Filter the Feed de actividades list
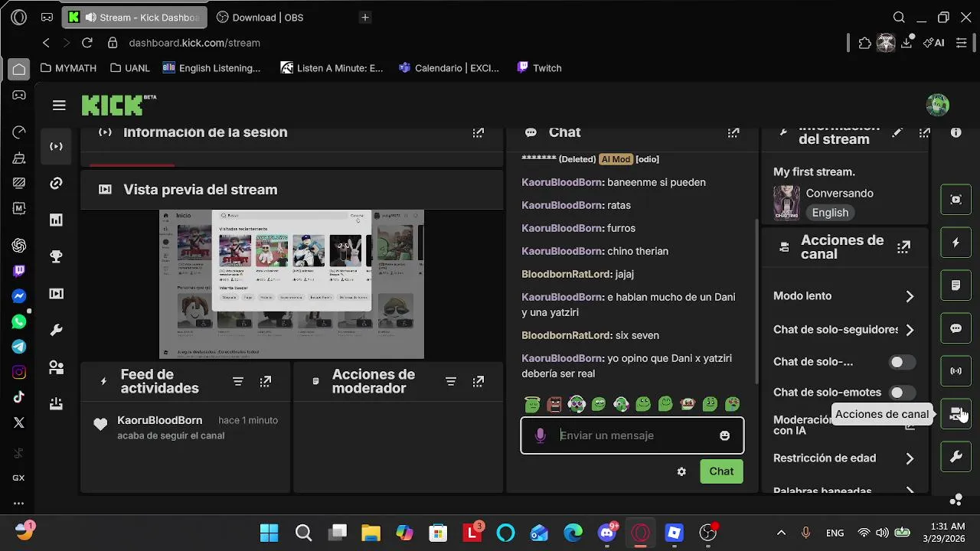This screenshot has height=551, width=980. pyautogui.click(x=238, y=381)
